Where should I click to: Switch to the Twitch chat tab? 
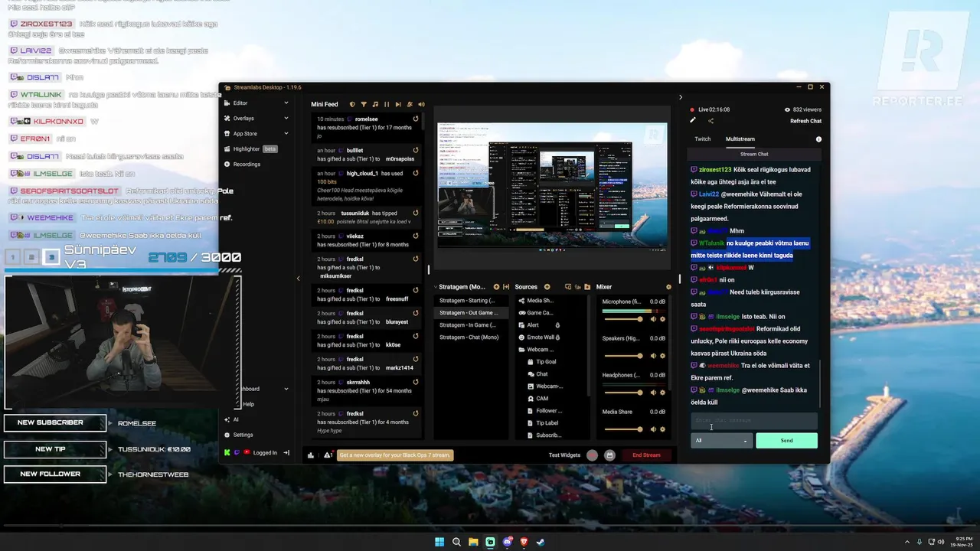click(x=703, y=139)
